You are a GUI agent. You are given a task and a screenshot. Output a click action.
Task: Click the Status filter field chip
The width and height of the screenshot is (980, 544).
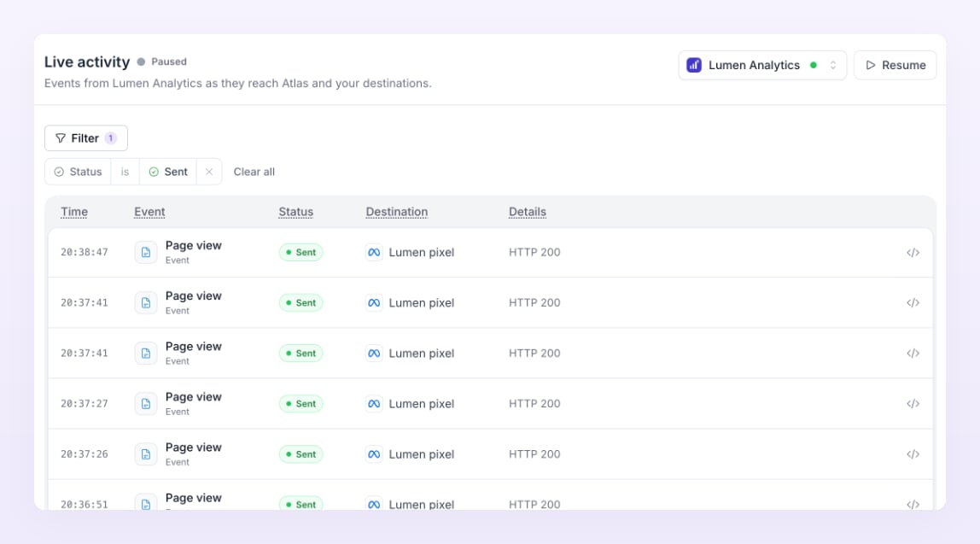(x=79, y=172)
